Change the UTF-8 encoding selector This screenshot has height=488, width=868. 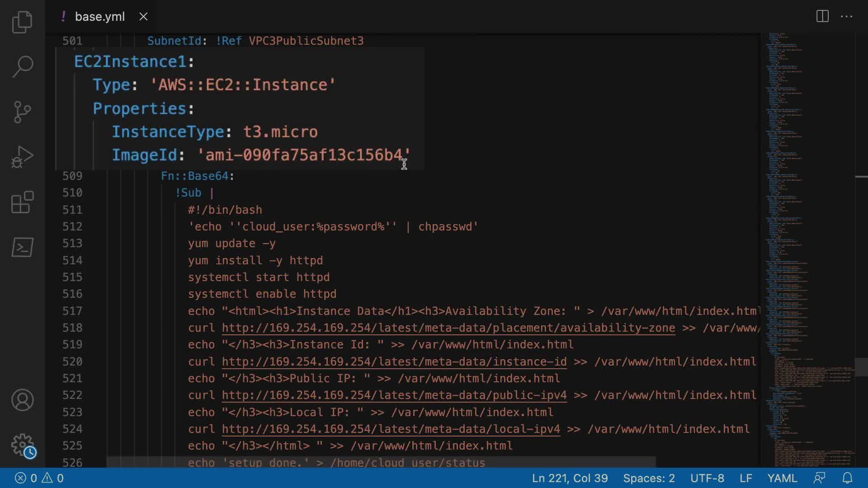707,478
